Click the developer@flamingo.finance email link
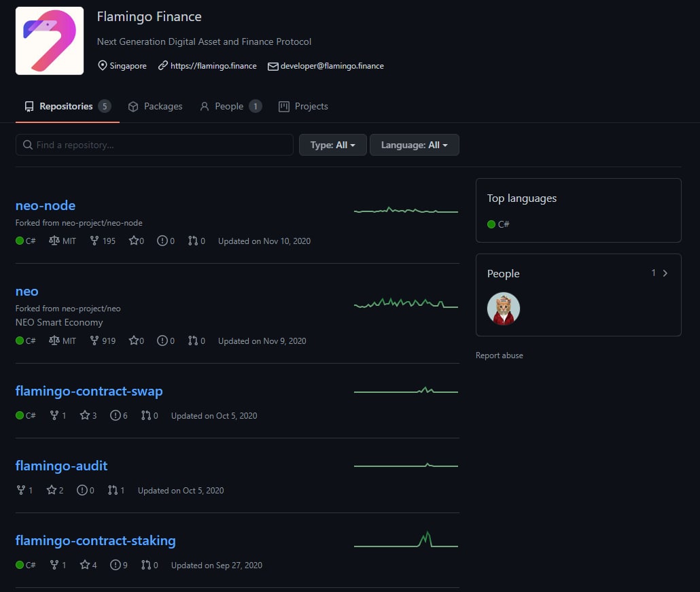Image resolution: width=700 pixels, height=592 pixels. tap(332, 66)
